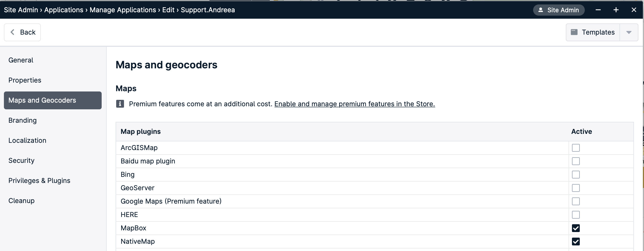Uncheck the MapBox active checkbox
The width and height of the screenshot is (644, 251).
576,228
